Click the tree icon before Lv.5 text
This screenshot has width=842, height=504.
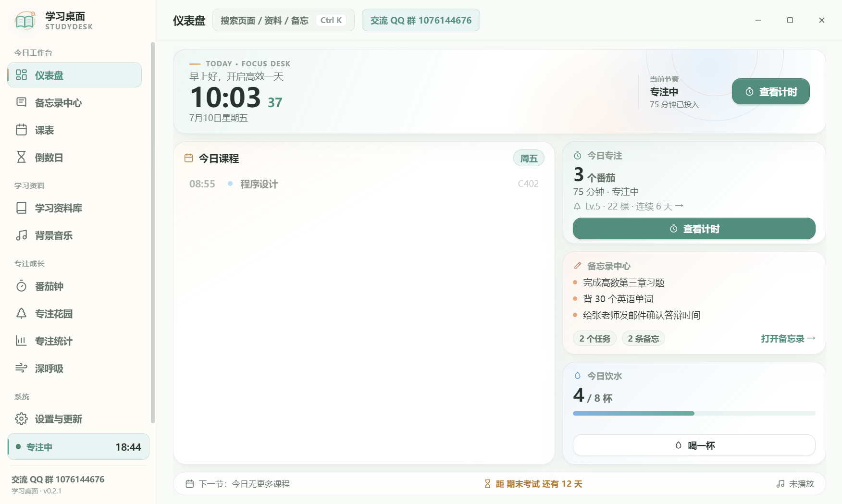[577, 206]
